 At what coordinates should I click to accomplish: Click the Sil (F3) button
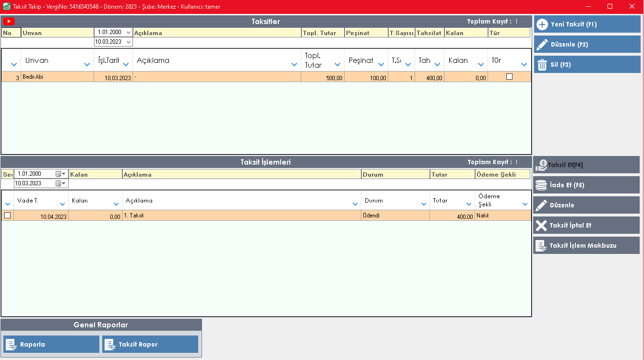click(587, 64)
